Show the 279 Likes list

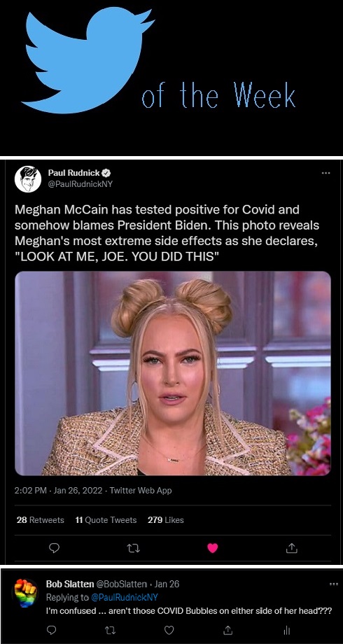tap(166, 520)
